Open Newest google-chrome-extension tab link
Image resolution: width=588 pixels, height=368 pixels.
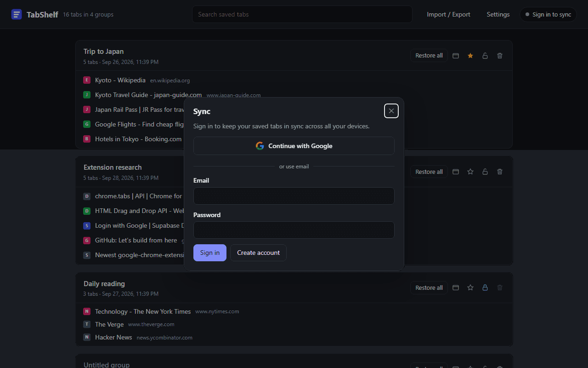(140, 255)
